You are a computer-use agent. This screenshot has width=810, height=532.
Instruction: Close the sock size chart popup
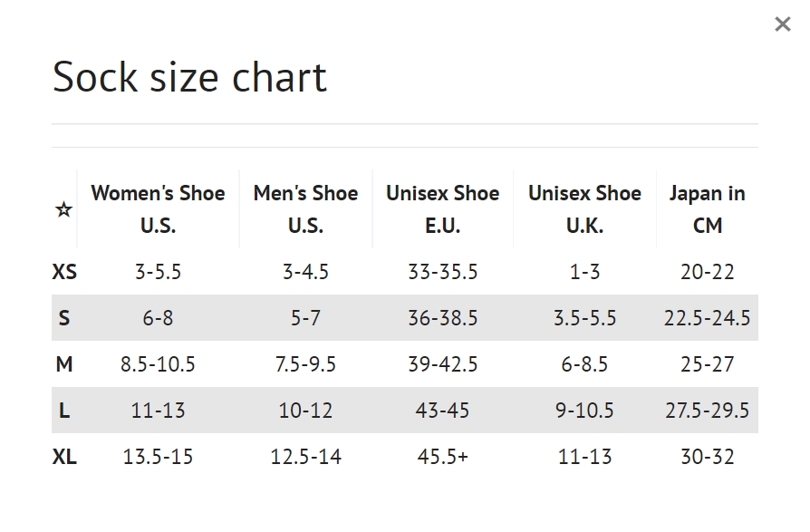[783, 24]
